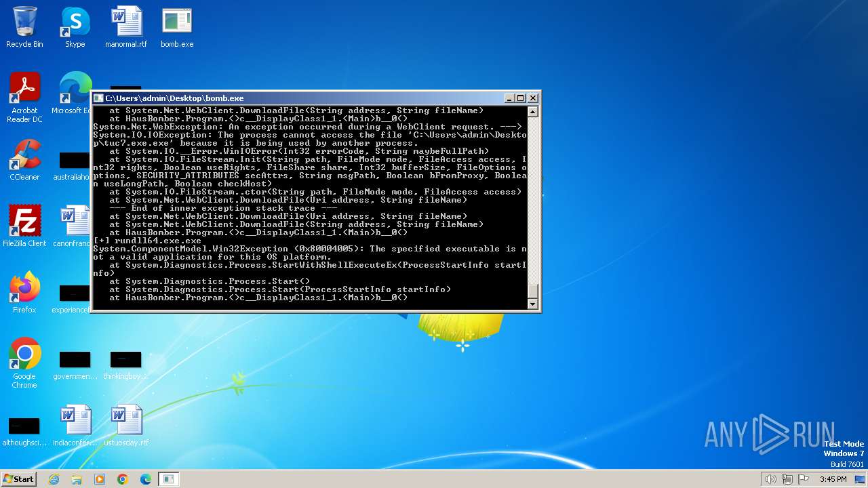Open Google Chrome desktop shortcut
This screenshot has height=488, width=868.
24,363
